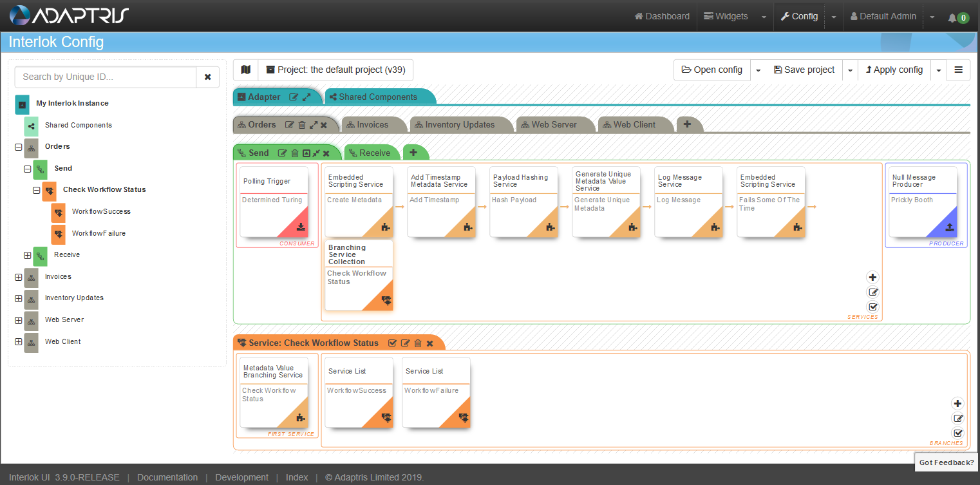
Task: Switch to the Invoices channel tab
Action: [x=373, y=124]
